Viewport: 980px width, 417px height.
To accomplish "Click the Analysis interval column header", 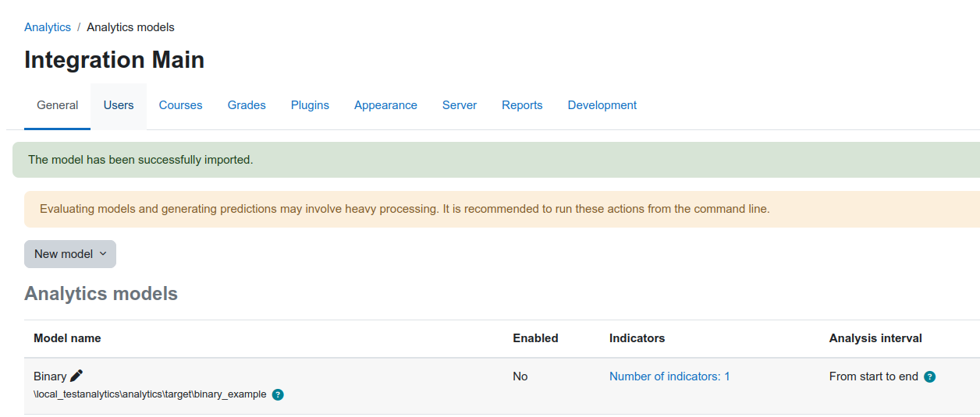I will [x=875, y=338].
